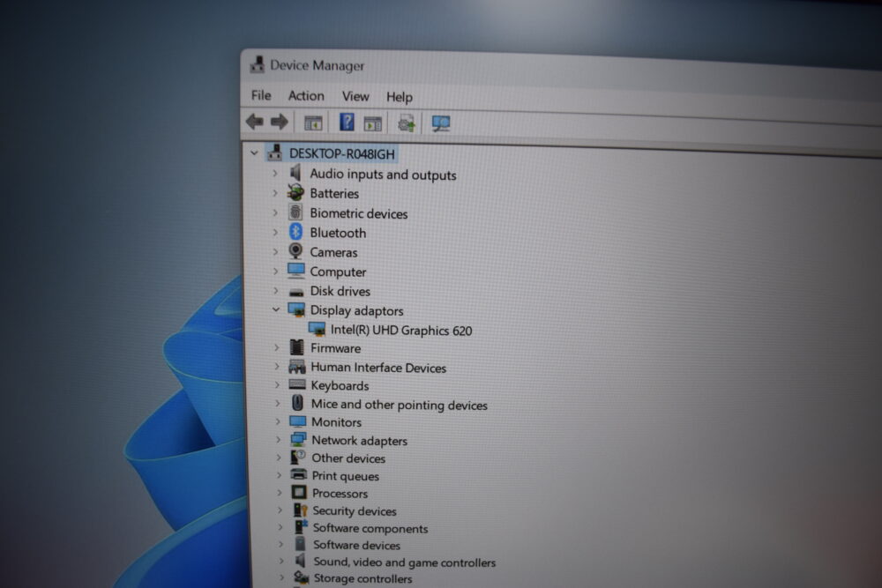Select the Cameras label

(x=333, y=252)
